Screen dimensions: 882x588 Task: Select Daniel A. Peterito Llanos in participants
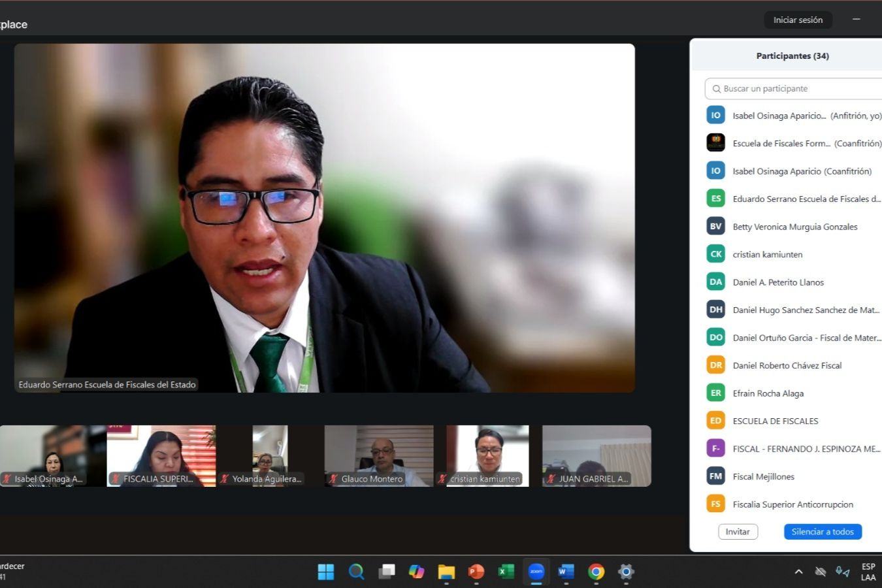click(x=777, y=282)
